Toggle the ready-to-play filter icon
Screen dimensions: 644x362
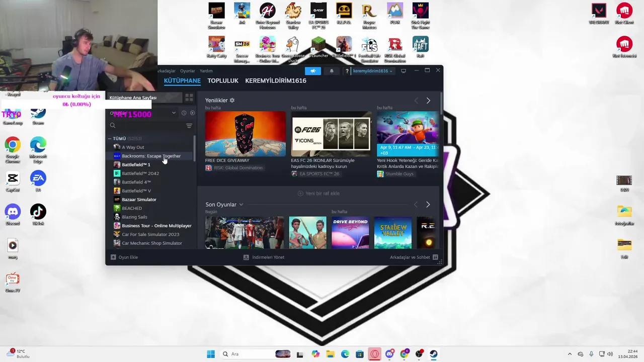point(192,113)
